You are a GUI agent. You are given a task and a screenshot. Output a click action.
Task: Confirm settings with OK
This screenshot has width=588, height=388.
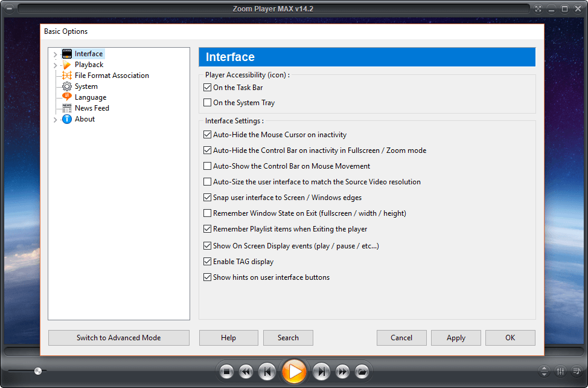point(510,338)
